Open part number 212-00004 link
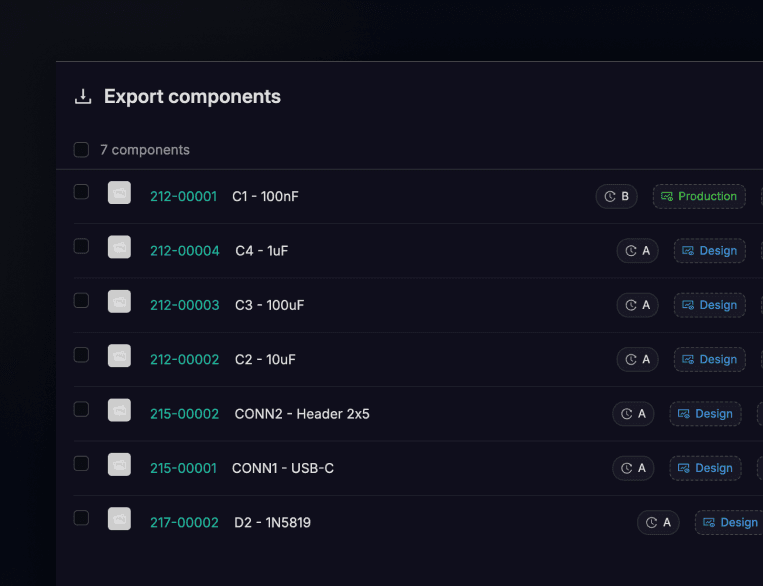763x586 pixels. pos(184,251)
